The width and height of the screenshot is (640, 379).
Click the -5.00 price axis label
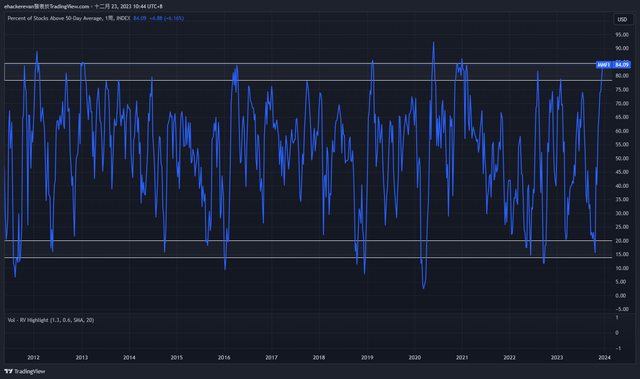click(x=622, y=309)
